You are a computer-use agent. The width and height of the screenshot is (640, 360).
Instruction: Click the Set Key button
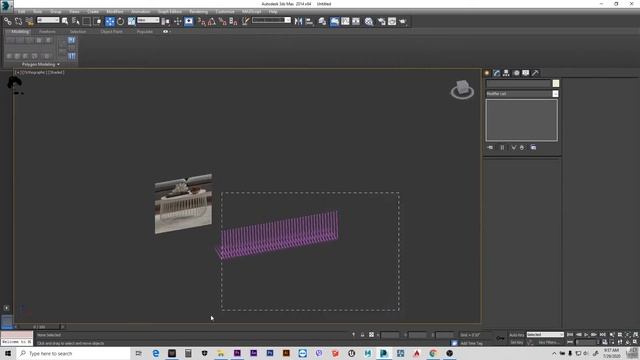[x=516, y=342]
